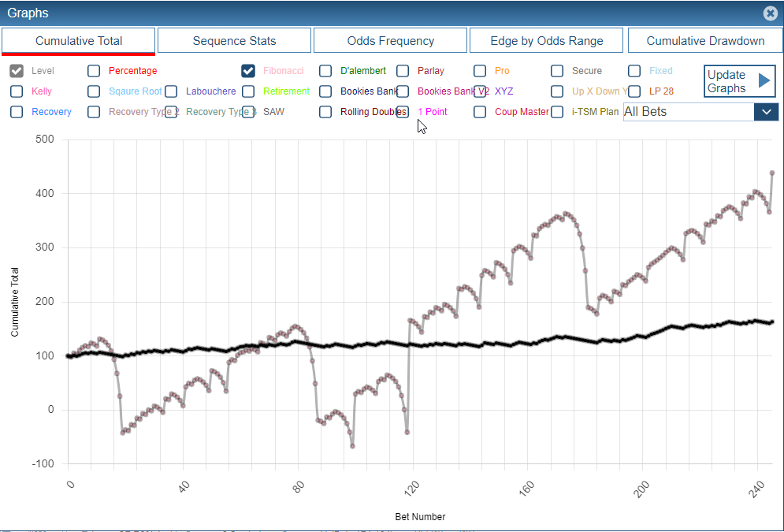This screenshot has width=784, height=532.
Task: Uncheck the Level staking checkbox
Action: click(x=17, y=70)
